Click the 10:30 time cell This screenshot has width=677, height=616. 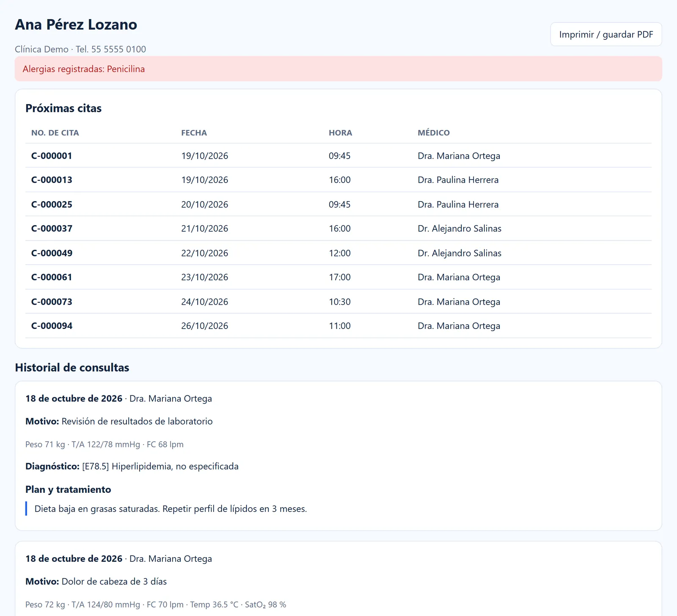340,302
